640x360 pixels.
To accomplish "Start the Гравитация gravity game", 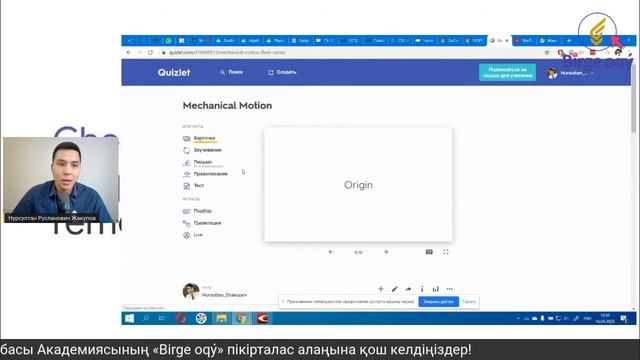I will click(x=207, y=223).
